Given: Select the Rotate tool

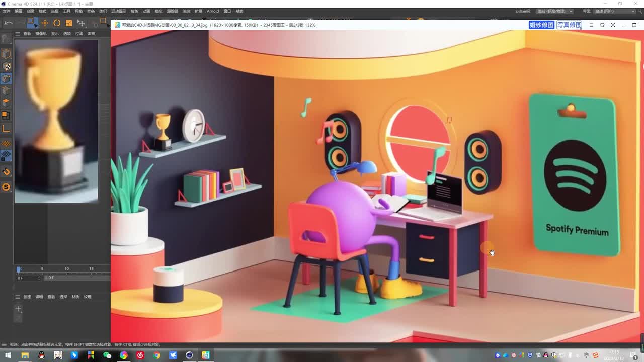Looking at the screenshot, I should click(57, 23).
